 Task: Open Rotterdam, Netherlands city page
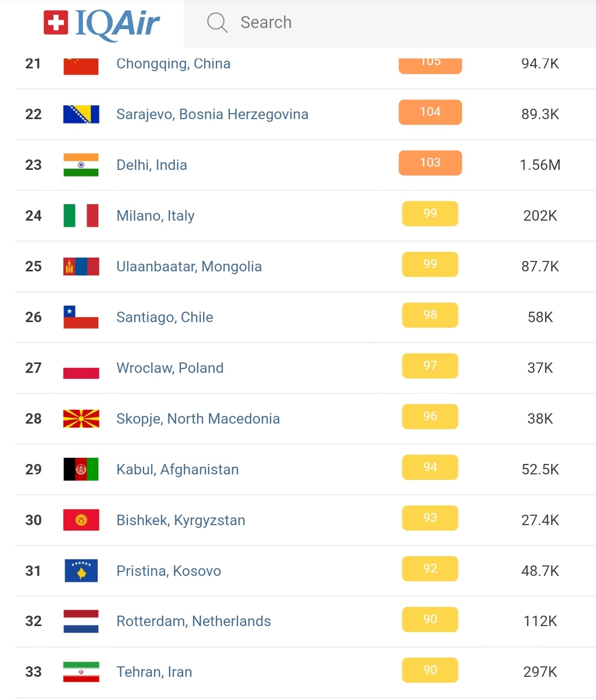(x=193, y=621)
